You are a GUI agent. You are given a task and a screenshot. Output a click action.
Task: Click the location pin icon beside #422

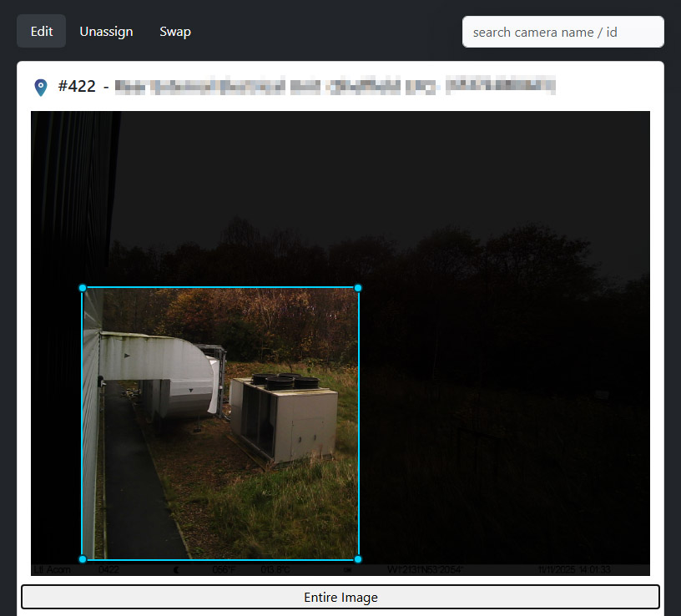coord(40,87)
